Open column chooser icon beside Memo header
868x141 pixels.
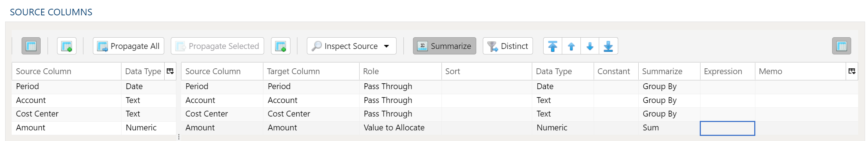[852, 71]
